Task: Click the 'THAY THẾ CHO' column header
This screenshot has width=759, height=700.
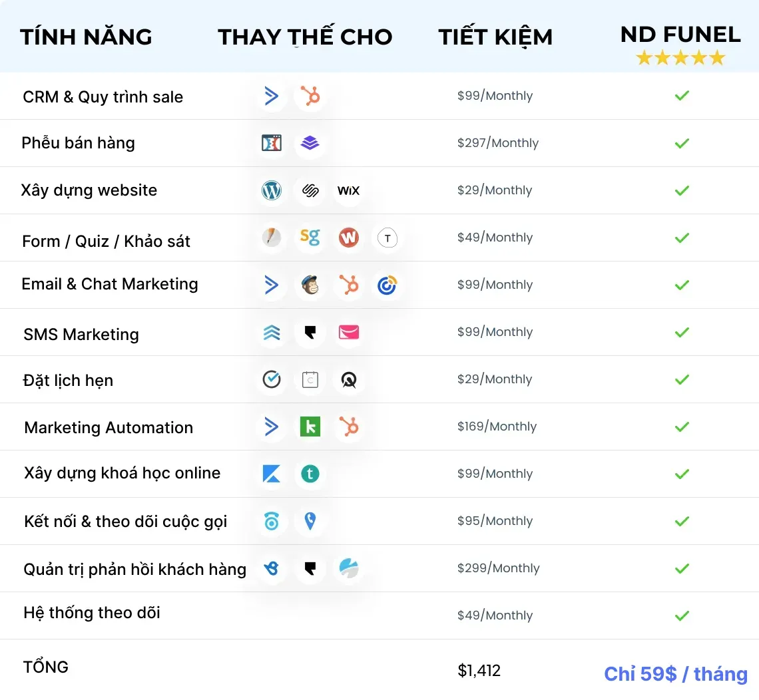Action: point(305,37)
